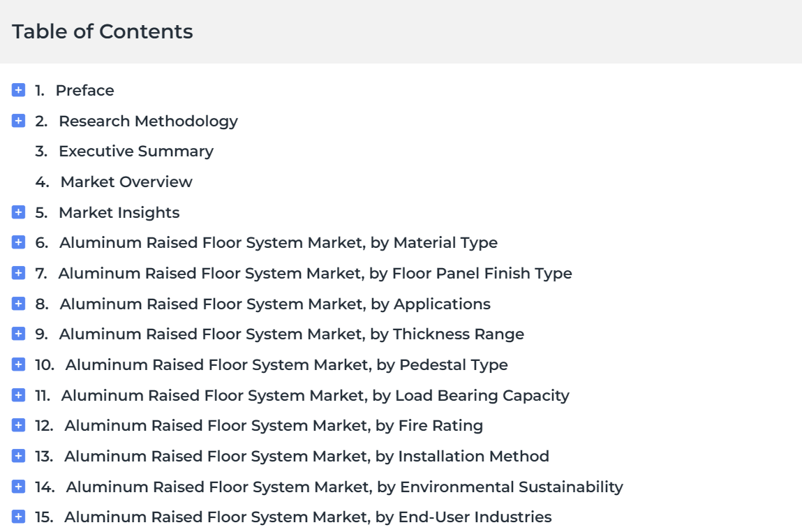Viewport: 802px width, 532px height.
Task: Click the Preface title text
Action: [85, 90]
